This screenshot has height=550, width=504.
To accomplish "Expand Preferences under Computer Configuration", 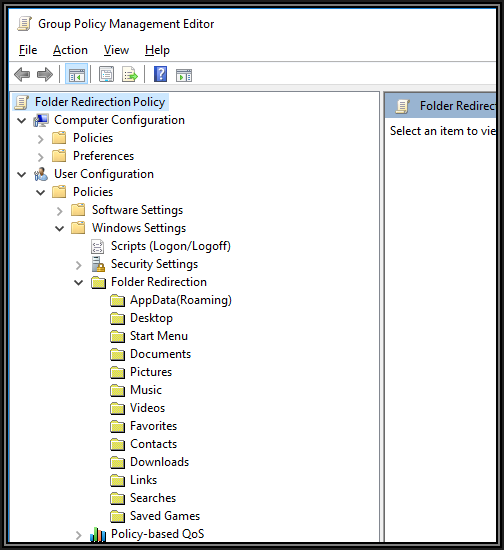I will [x=41, y=157].
